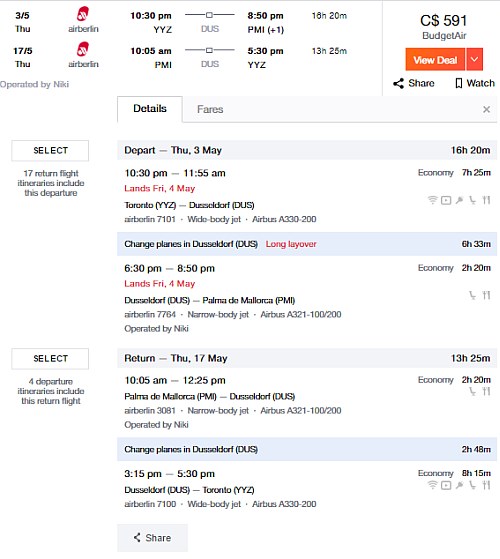Select the Thu, 3 May departure flight

[50, 150]
